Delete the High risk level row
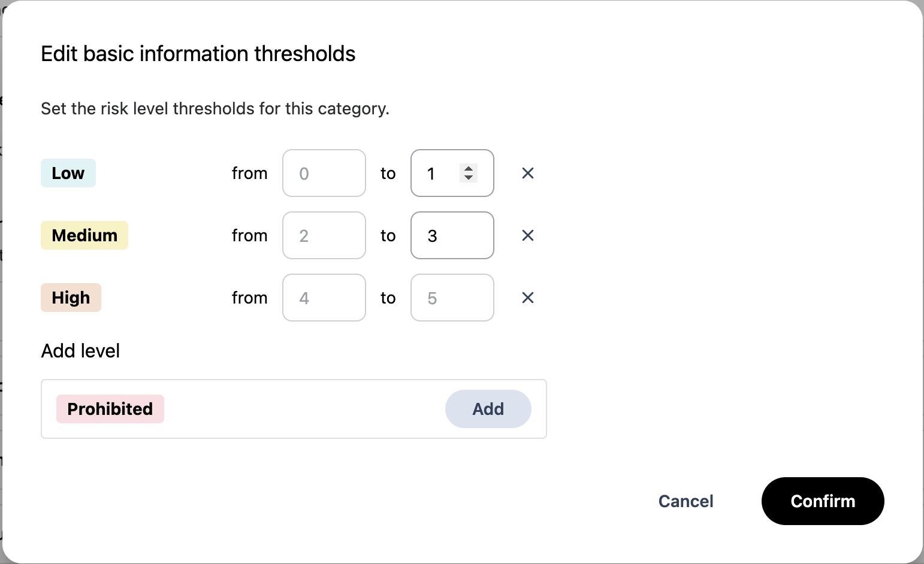 point(527,298)
